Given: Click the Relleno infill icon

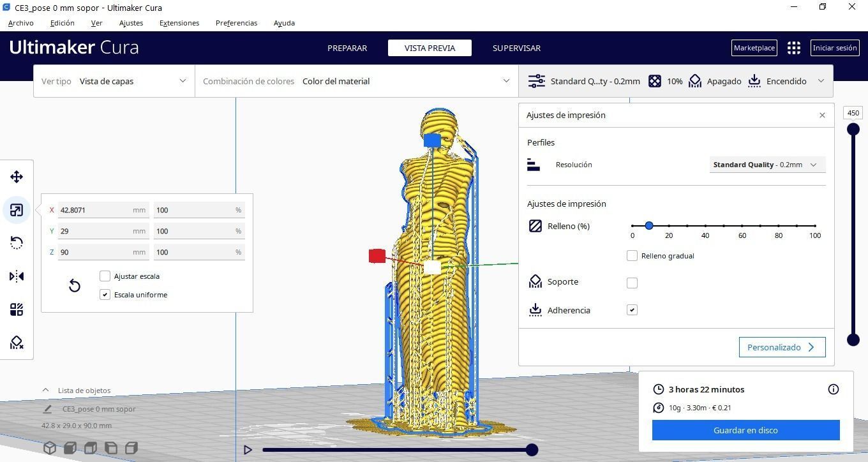Looking at the screenshot, I should [535, 226].
